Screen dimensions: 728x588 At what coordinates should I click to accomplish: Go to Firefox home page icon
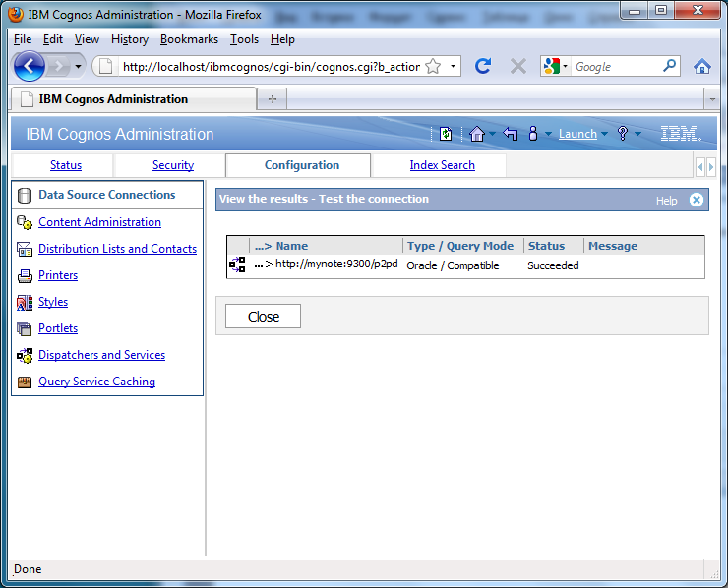[x=702, y=66]
